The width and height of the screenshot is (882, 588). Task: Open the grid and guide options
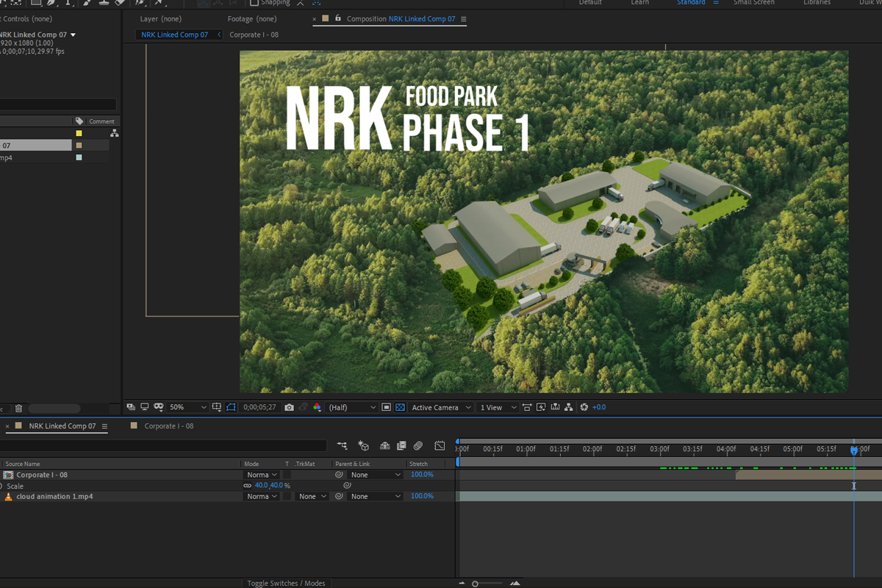click(216, 407)
